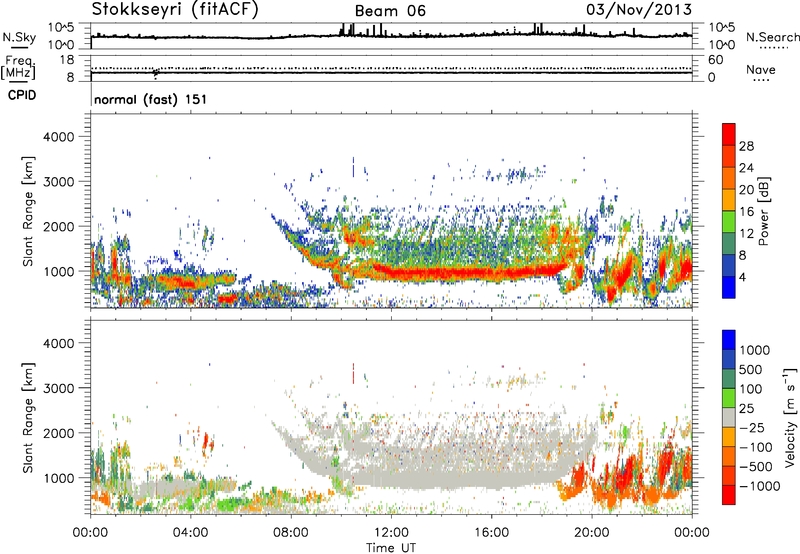Click the gray segment of the velocity colorbar

729,418
